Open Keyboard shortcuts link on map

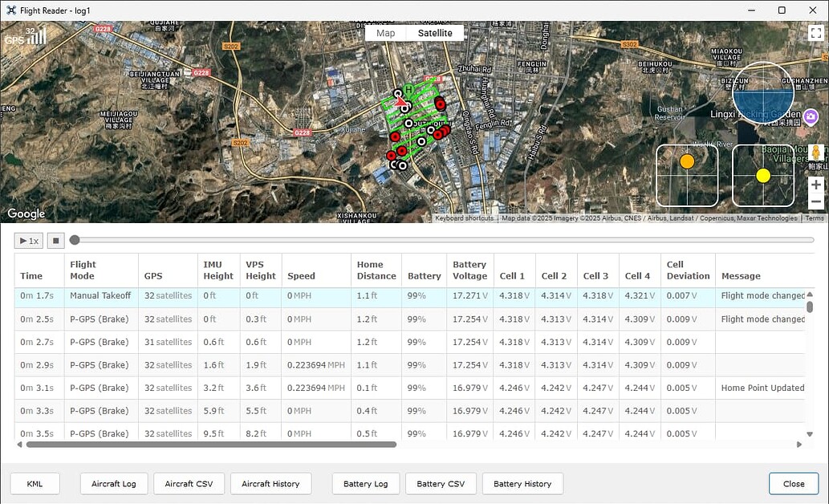click(464, 217)
